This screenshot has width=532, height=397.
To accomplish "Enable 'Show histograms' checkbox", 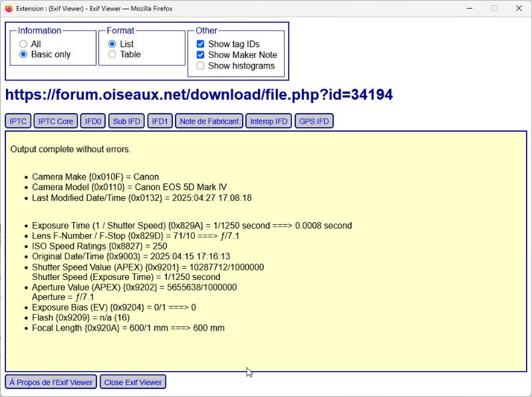I will coord(201,66).
